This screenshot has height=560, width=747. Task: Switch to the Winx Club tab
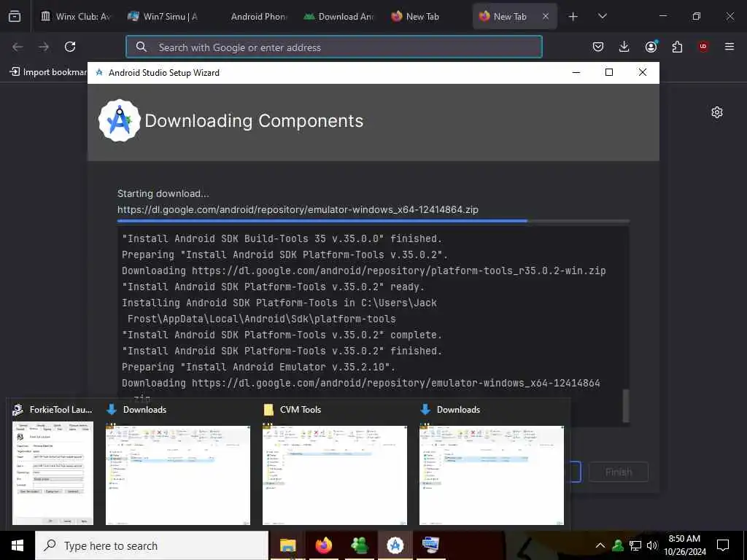click(x=76, y=16)
